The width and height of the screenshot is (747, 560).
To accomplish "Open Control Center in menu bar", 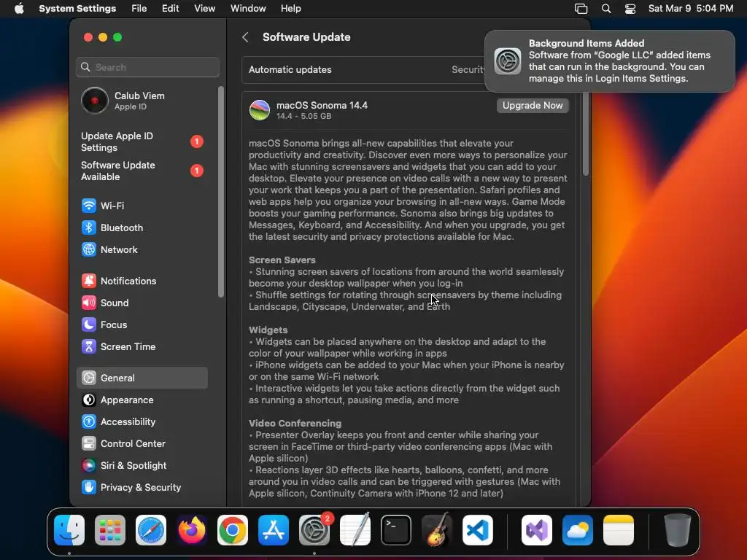I will click(630, 9).
